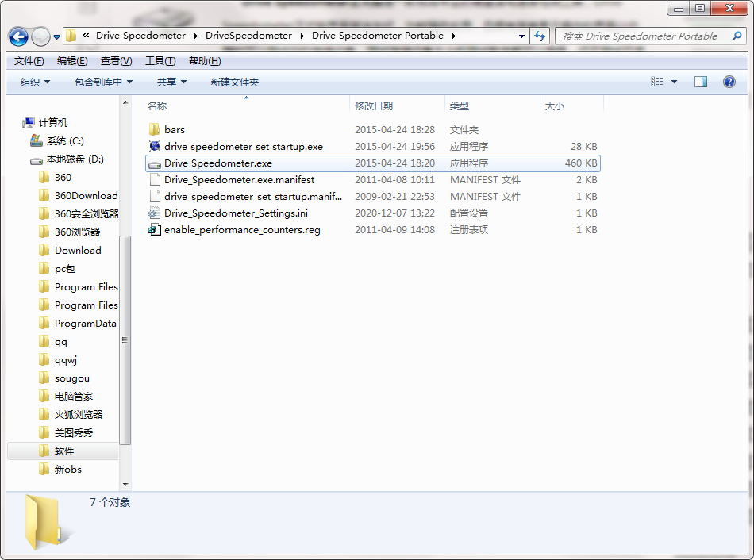Select 本地磁盘 (D:) drive in tree
Screen dimensions: 754x560
[67, 159]
